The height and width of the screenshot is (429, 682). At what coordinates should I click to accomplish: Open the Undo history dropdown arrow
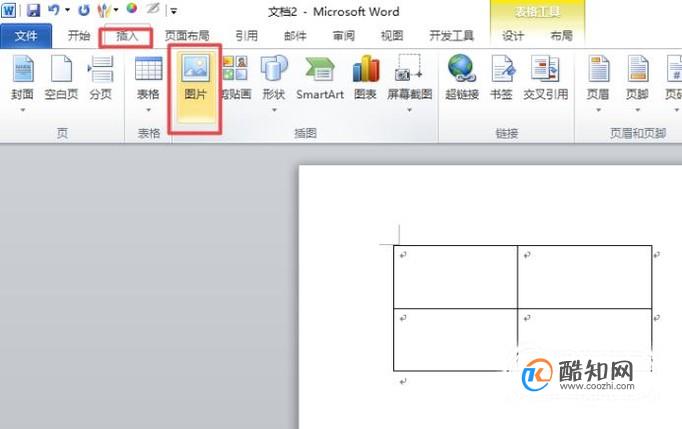[x=68, y=10]
